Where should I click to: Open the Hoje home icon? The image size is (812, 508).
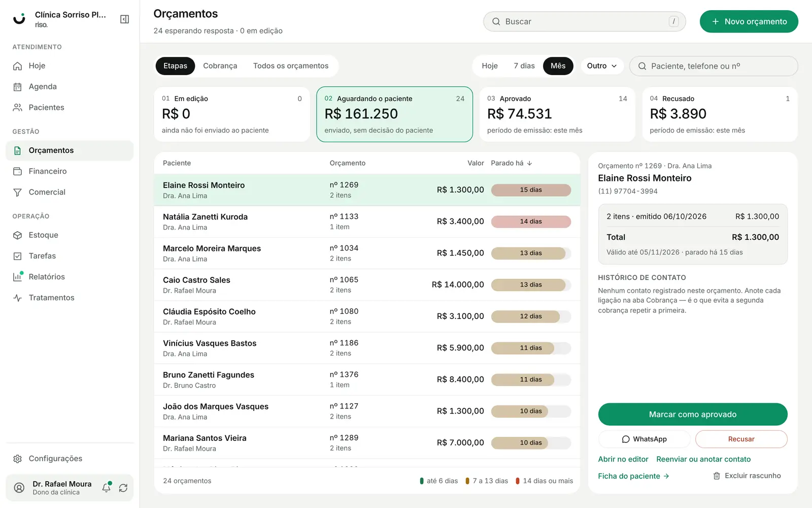coord(18,66)
